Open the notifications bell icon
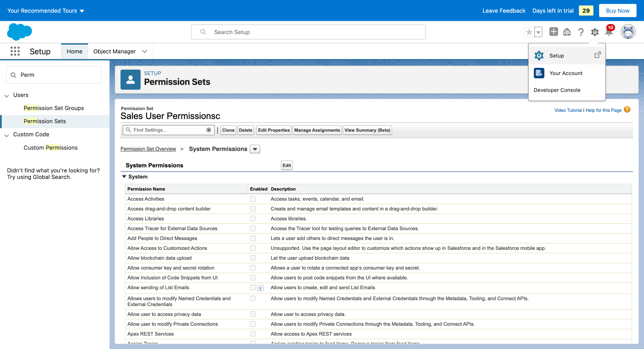Viewport: 644px width, 349px height. [609, 32]
